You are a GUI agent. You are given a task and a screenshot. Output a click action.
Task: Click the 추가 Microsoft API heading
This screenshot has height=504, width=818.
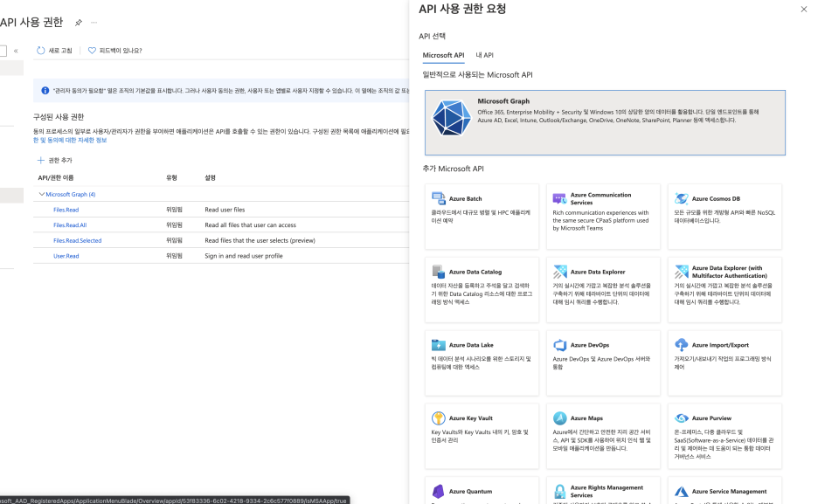(453, 169)
